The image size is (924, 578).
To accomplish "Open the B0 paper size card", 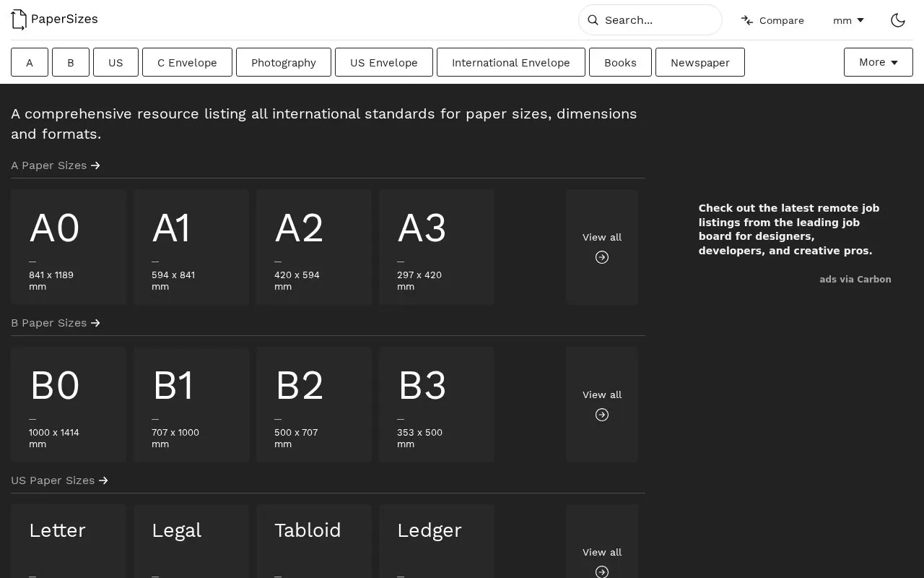I will point(69,405).
